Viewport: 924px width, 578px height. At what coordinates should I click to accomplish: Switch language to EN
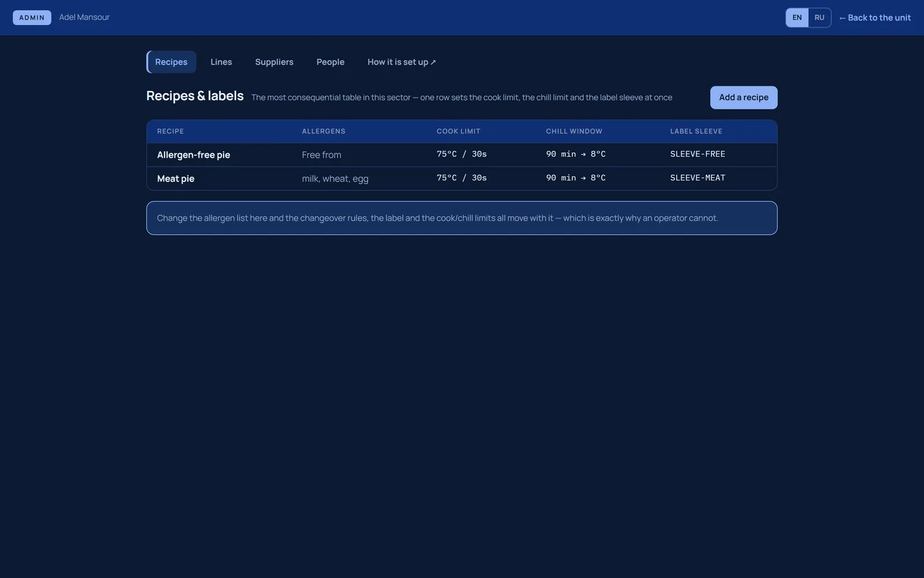pyautogui.click(x=797, y=18)
